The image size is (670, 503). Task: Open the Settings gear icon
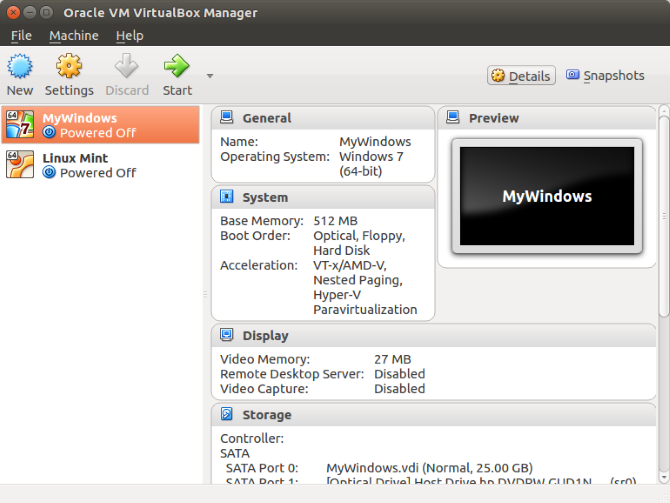(69, 68)
